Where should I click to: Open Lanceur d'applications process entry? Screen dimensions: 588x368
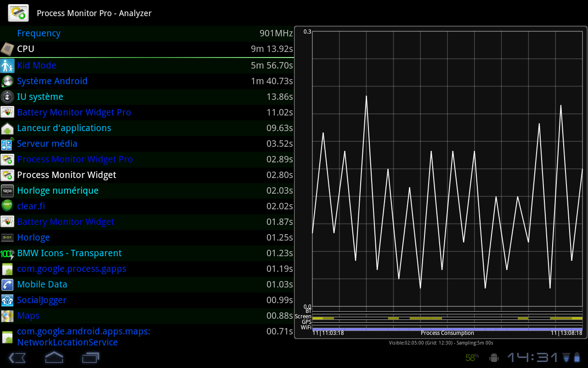[x=147, y=128]
